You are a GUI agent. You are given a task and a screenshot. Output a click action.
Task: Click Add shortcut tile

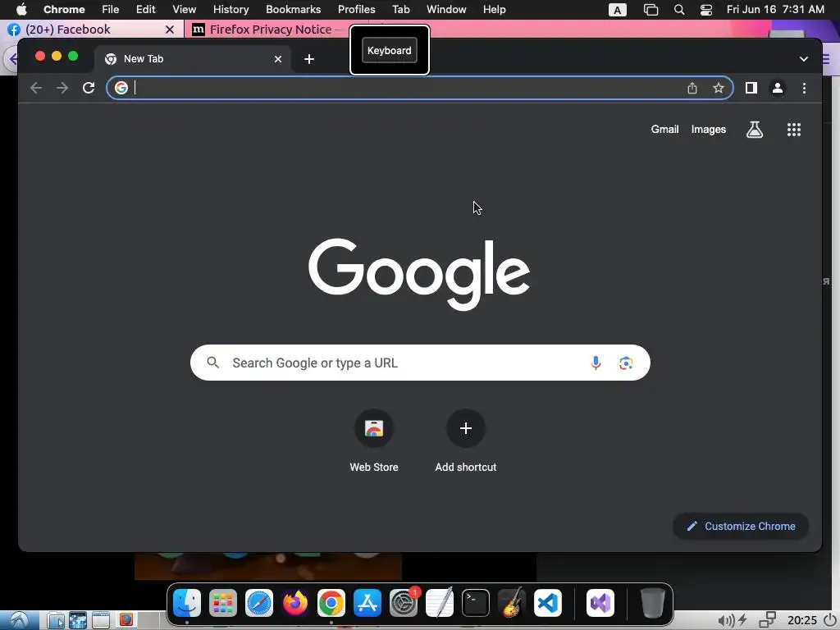(466, 441)
